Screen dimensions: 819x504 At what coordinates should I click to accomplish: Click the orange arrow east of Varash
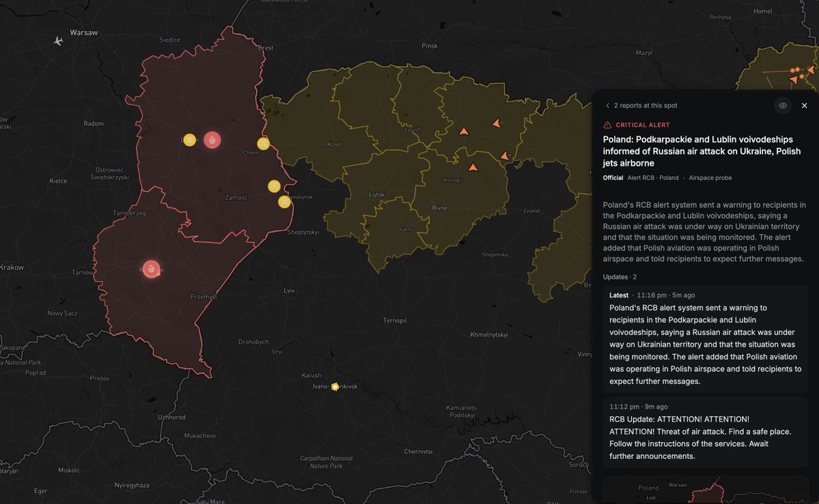click(463, 131)
